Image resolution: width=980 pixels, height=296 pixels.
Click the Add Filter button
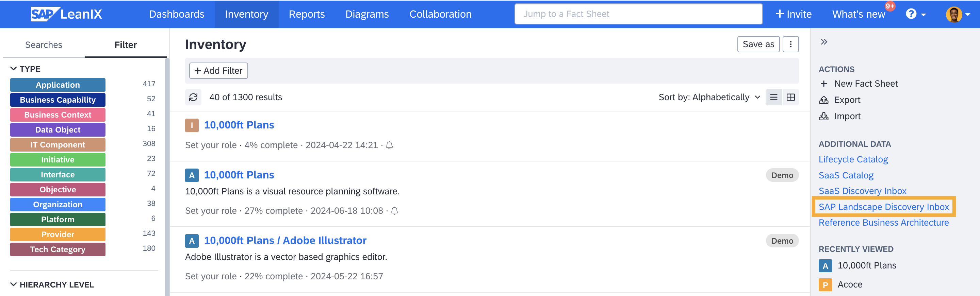pyautogui.click(x=218, y=71)
